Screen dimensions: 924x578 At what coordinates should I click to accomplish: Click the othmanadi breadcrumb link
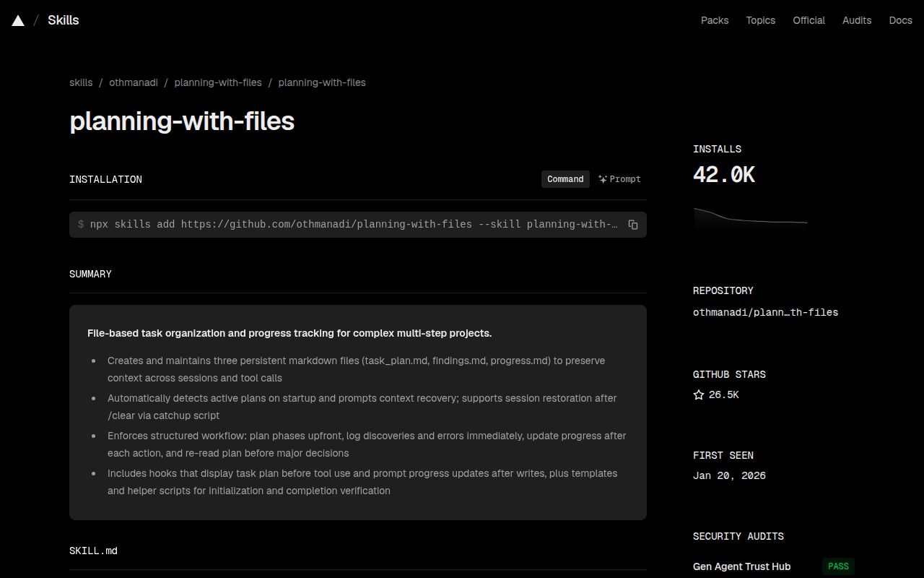tap(134, 82)
